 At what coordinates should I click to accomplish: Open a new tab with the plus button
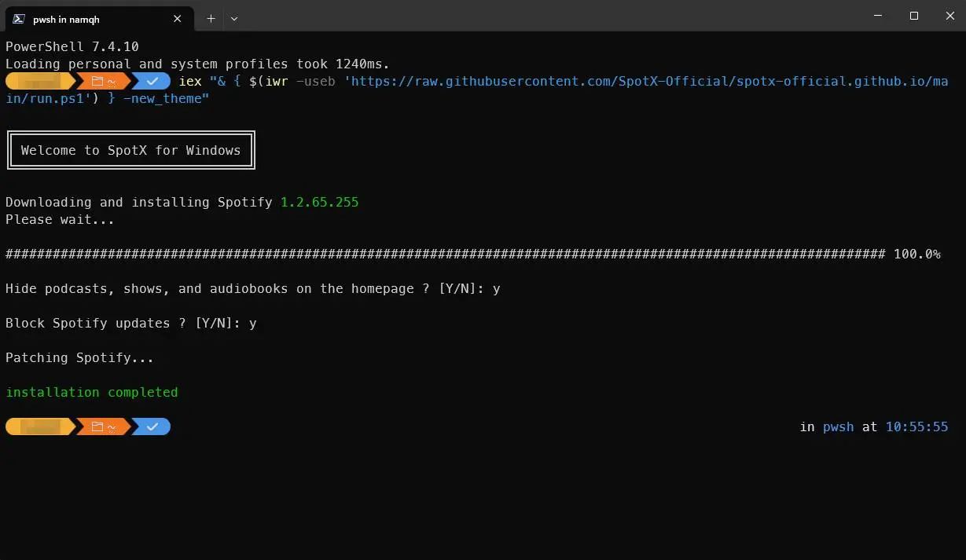point(211,18)
